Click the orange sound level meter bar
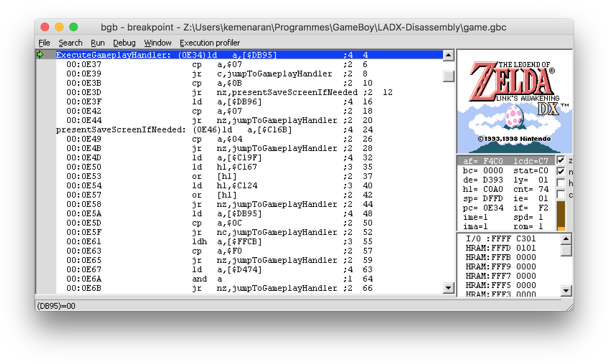608x364 pixels. coord(561,215)
